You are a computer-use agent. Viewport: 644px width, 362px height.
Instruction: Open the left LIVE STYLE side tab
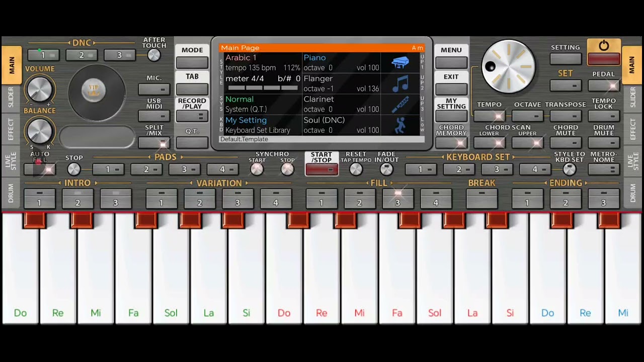(x=11, y=160)
